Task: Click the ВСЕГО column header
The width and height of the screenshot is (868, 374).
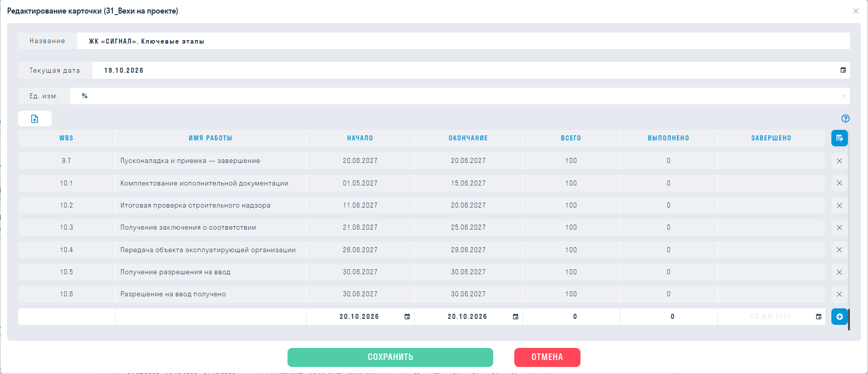Action: 571,138
